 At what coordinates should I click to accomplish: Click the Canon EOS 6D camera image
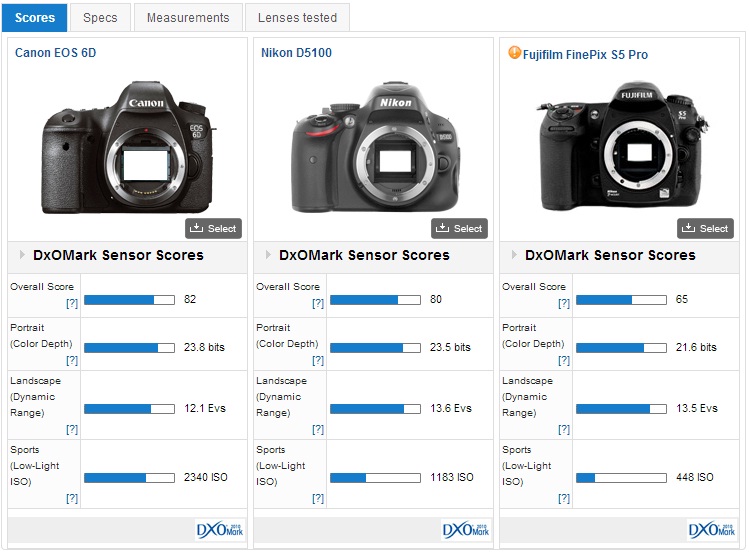[128, 148]
